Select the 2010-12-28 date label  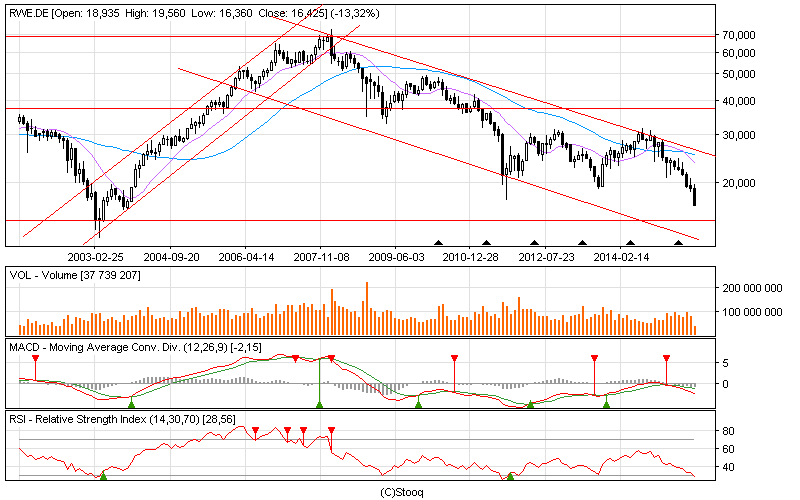pos(470,257)
